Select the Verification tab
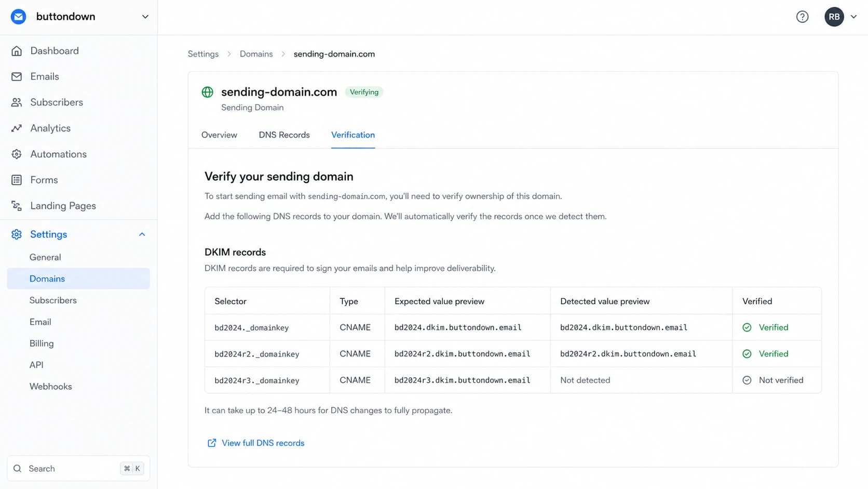The image size is (868, 489). tap(353, 135)
